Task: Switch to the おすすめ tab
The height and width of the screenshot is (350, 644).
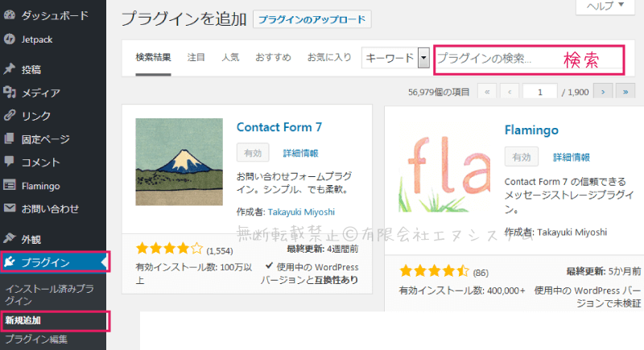Action: pyautogui.click(x=273, y=57)
